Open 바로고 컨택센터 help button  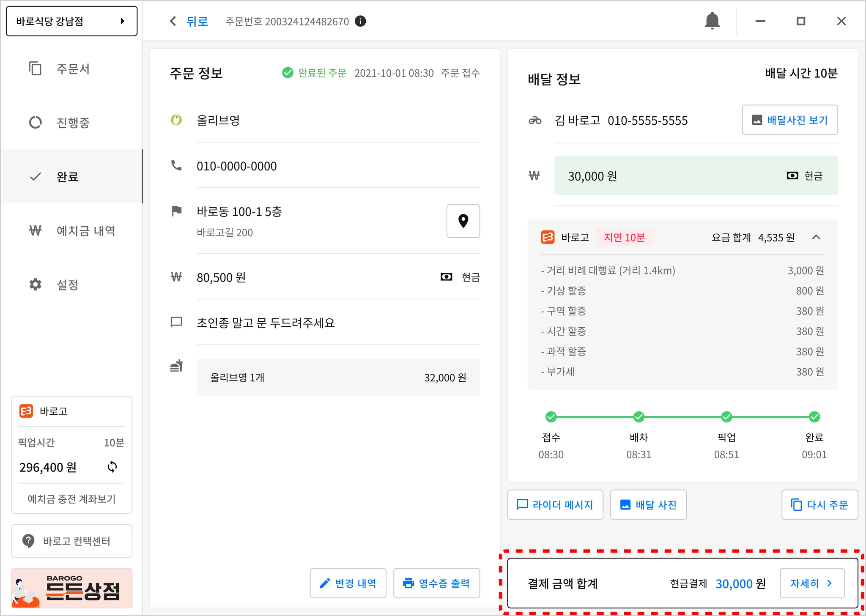[71, 541]
